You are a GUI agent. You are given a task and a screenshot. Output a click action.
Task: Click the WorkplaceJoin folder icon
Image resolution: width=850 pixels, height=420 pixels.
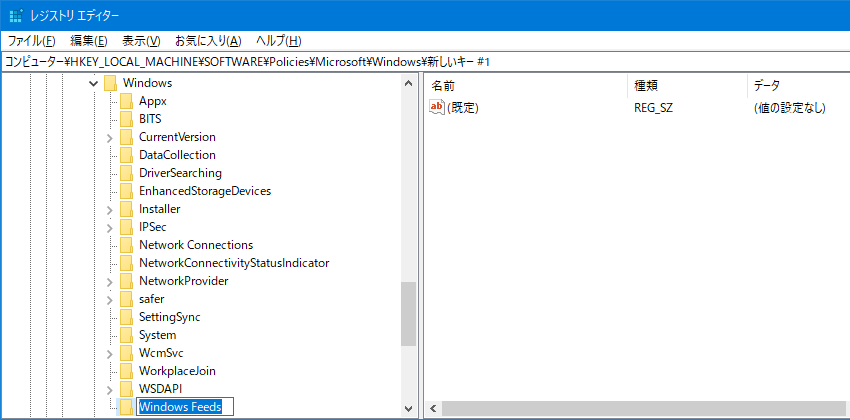126,371
